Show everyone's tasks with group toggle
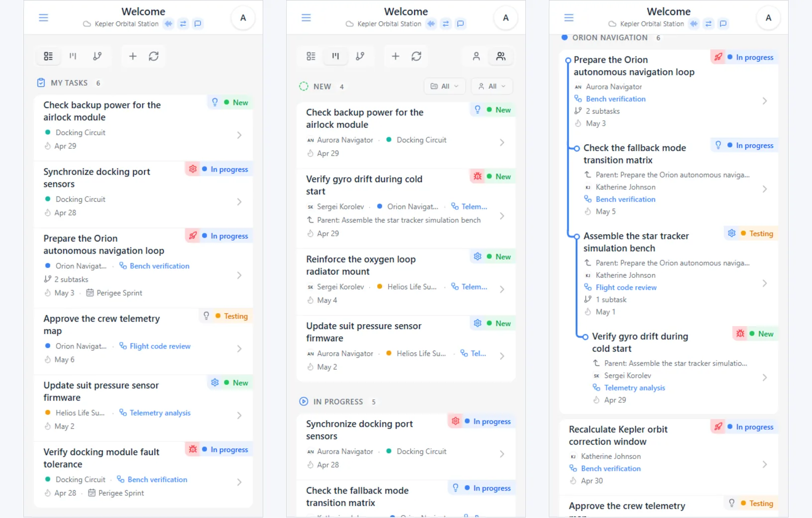This screenshot has width=812, height=518. (501, 56)
